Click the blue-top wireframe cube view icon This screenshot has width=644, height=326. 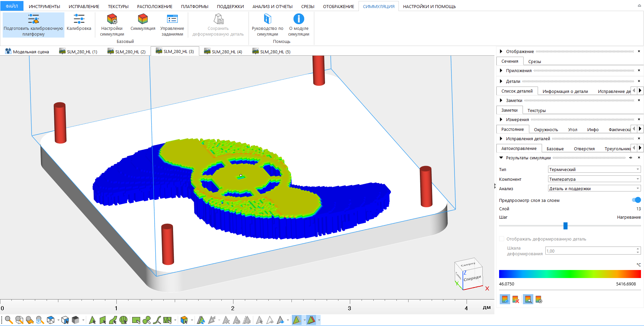51,320
